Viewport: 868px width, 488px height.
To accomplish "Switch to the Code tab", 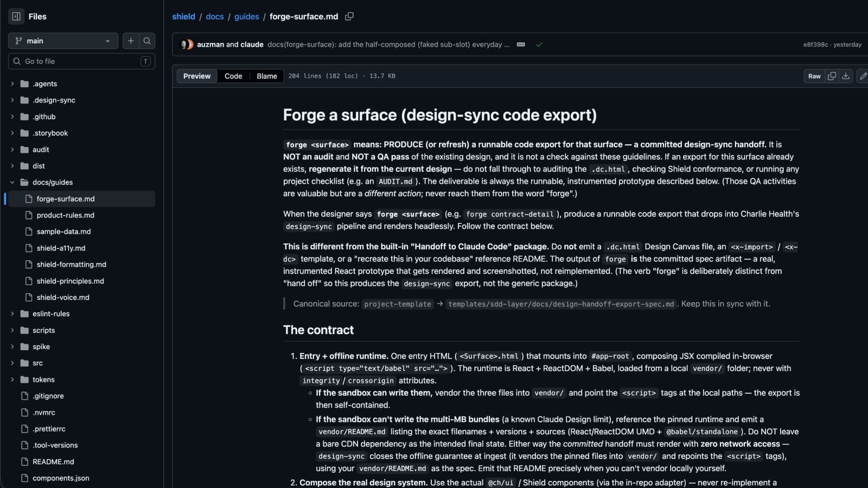I will point(233,76).
